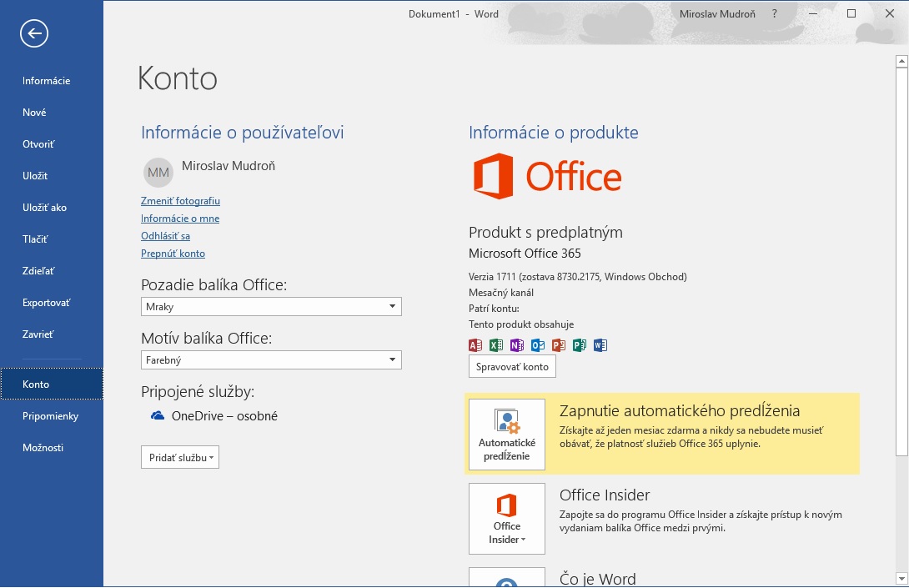Click the Access app icon
Screen dimensions: 909x588
click(475, 345)
